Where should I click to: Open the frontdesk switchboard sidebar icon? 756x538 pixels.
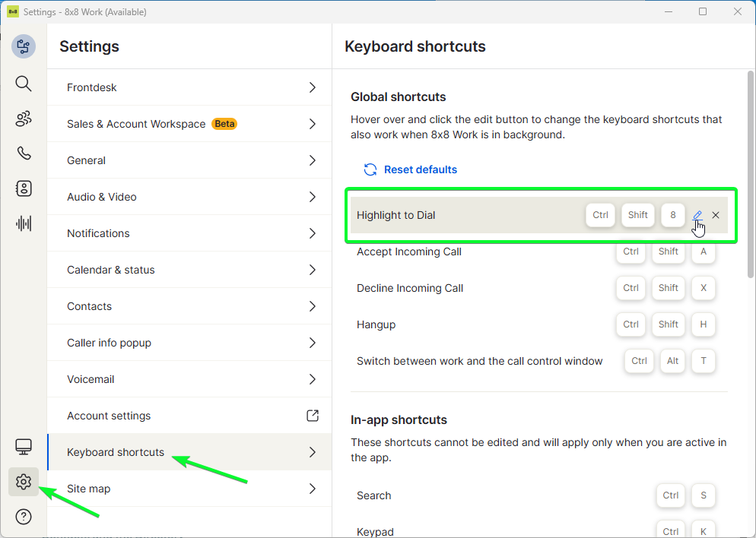coord(24,46)
